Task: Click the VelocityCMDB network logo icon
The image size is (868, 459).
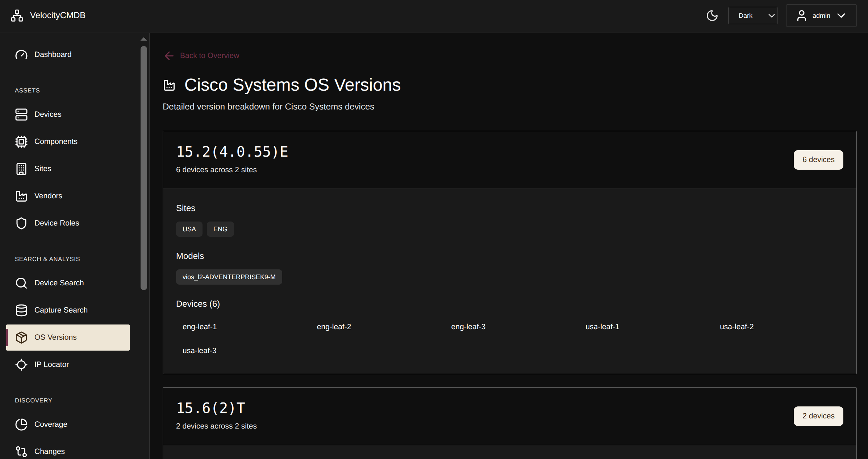Action: (x=17, y=16)
